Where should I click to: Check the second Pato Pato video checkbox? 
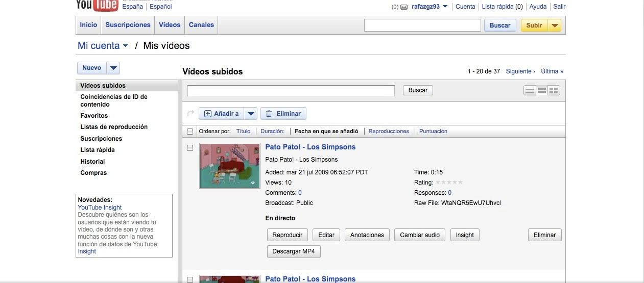pyautogui.click(x=190, y=279)
